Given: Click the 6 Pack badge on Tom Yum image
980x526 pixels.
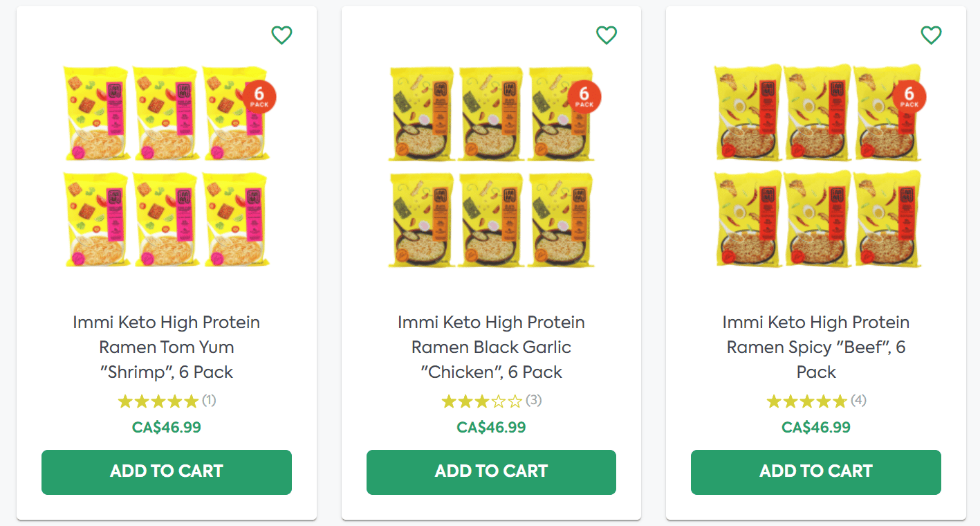Looking at the screenshot, I should coord(259,97).
